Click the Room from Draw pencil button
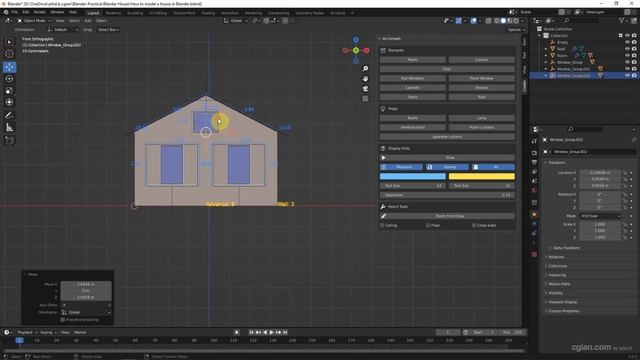The width and height of the screenshot is (640, 360). tap(447, 216)
